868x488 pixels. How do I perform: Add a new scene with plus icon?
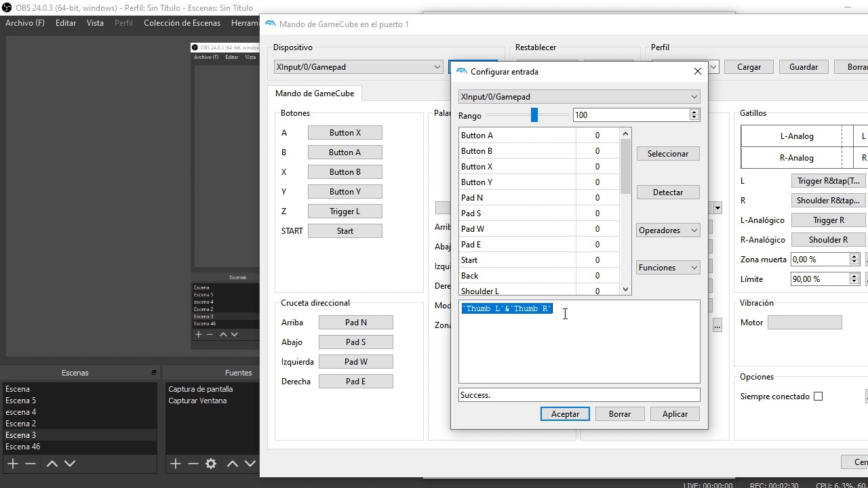click(x=12, y=464)
